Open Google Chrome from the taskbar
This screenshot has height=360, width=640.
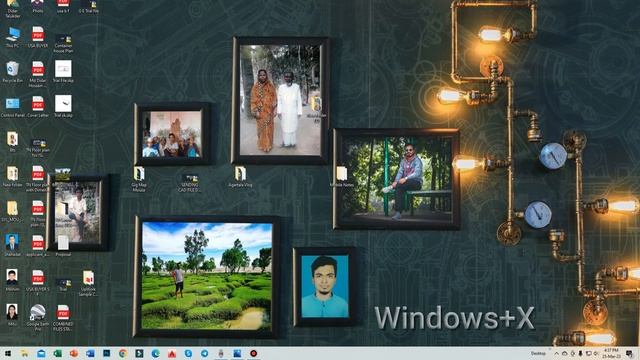(122, 353)
